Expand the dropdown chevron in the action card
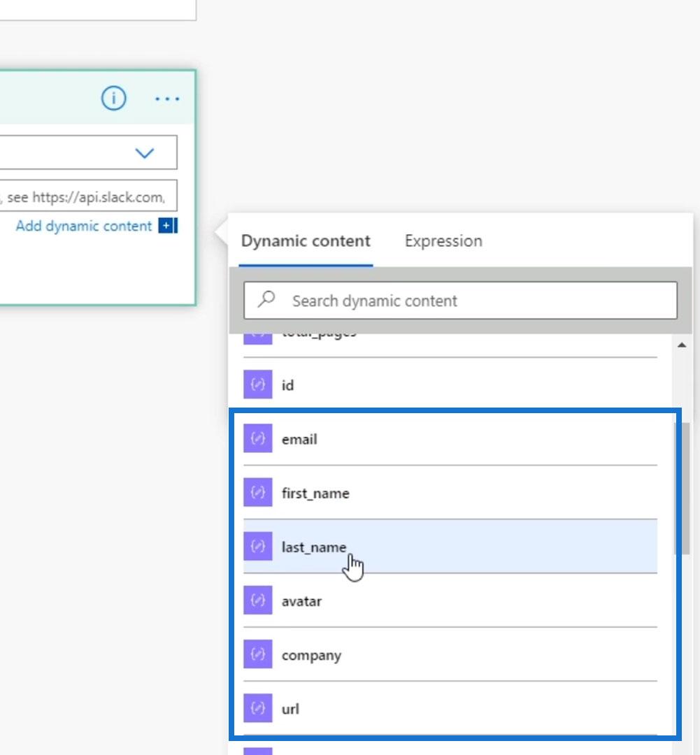The height and width of the screenshot is (755, 700). (145, 153)
